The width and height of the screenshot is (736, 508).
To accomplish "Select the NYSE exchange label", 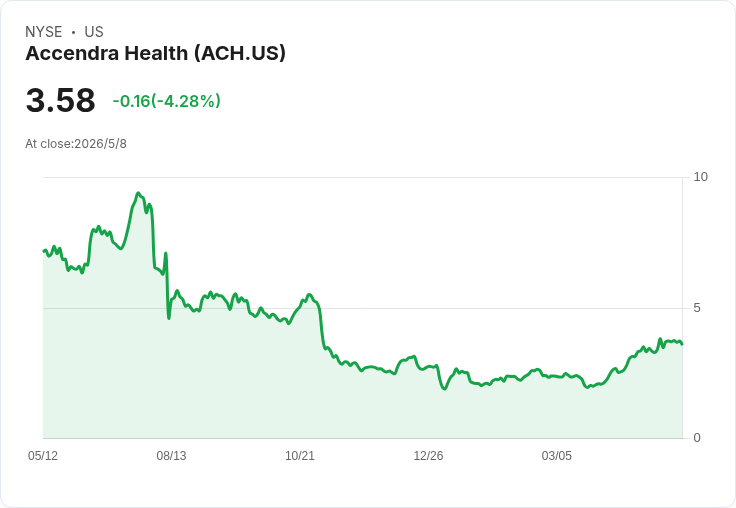I will click(44, 32).
